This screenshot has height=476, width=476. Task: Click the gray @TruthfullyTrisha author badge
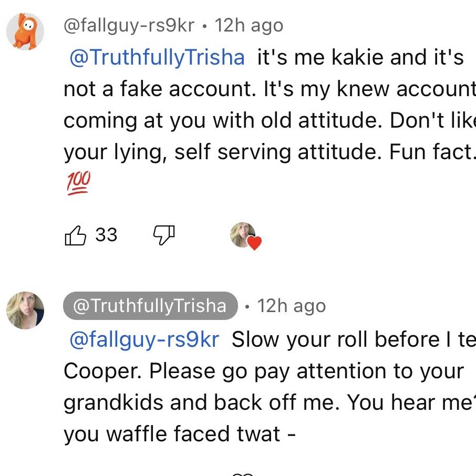point(150,306)
